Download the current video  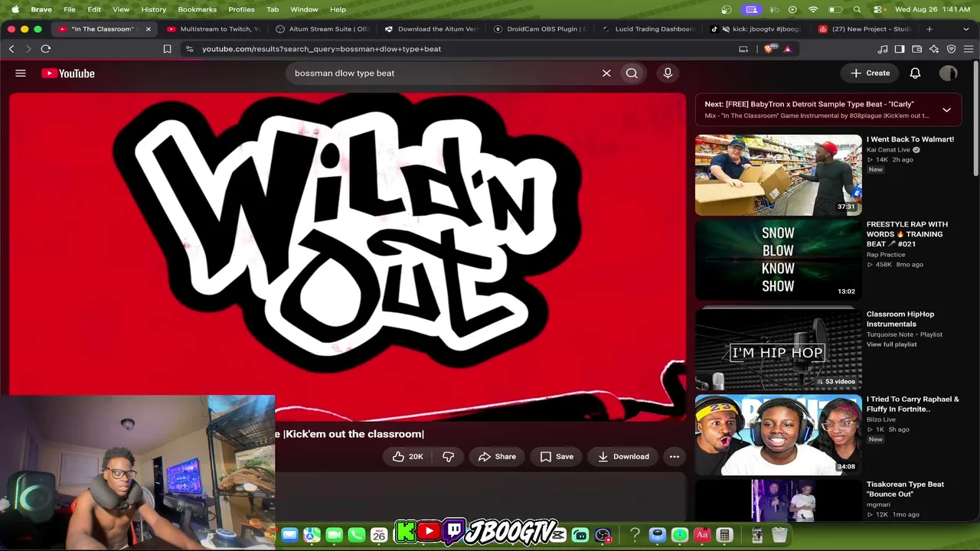point(623,457)
